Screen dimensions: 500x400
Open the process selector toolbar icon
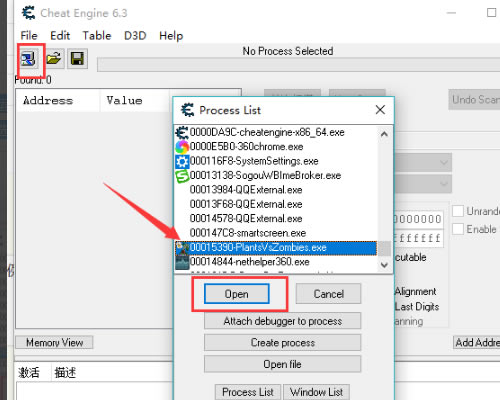28,59
